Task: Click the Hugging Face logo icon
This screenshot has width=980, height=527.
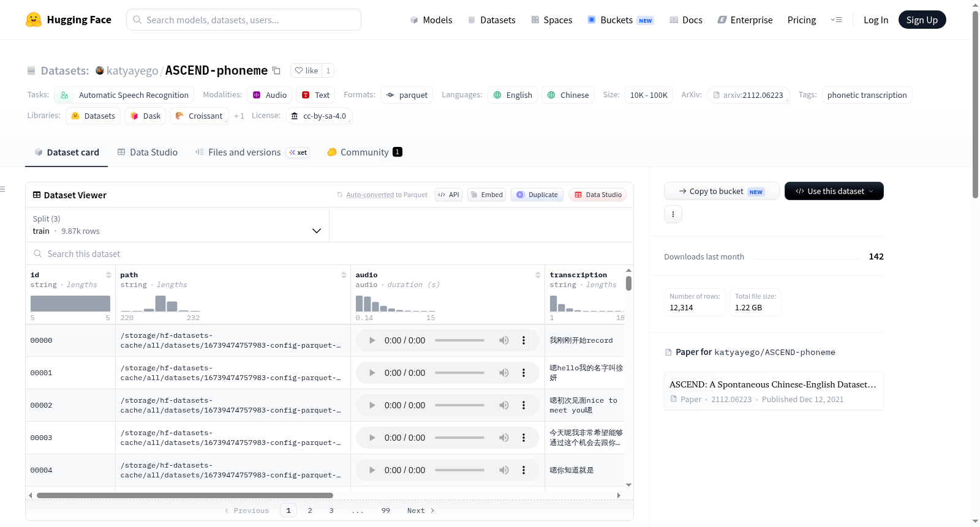Action: (x=34, y=20)
